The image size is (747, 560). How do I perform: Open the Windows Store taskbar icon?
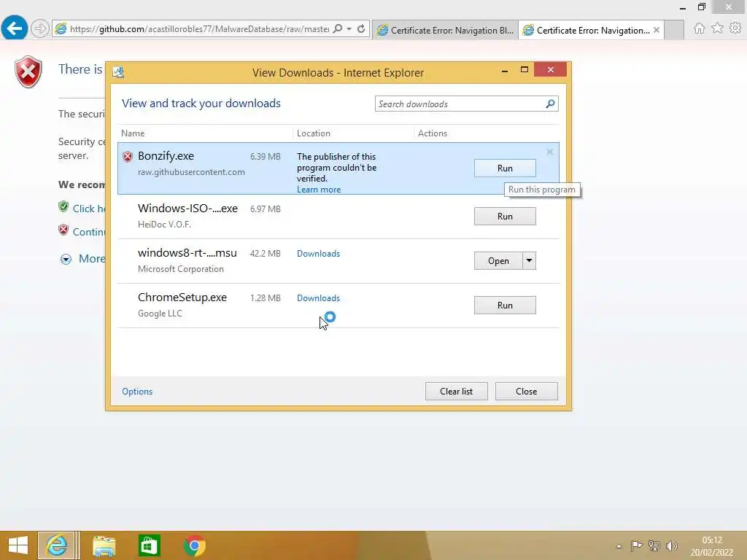click(149, 545)
